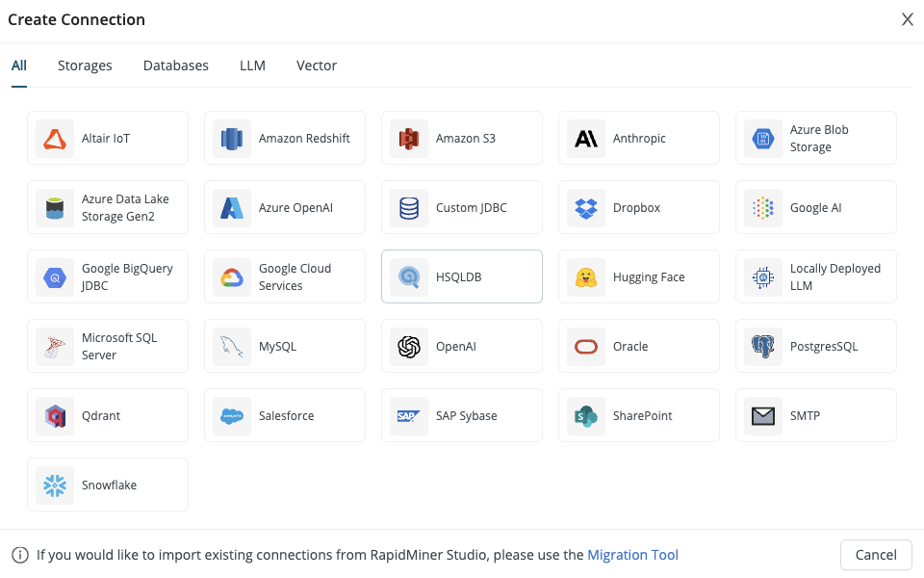
Task: Switch to the Vector tab
Action: (x=317, y=66)
